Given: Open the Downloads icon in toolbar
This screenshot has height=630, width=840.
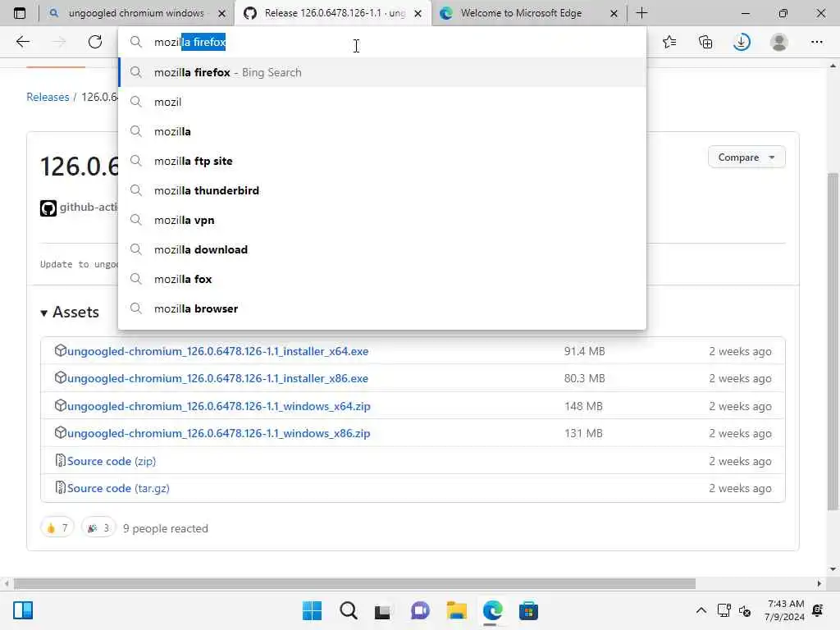Looking at the screenshot, I should (742, 42).
